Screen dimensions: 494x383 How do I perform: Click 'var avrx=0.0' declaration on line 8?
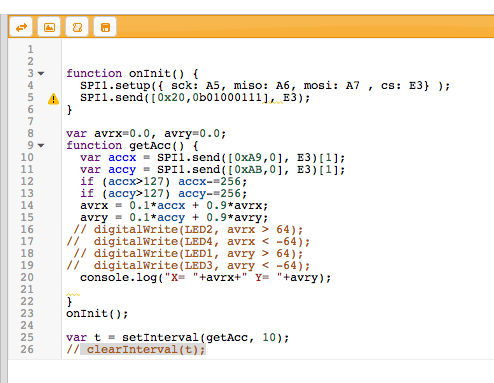click(108, 134)
